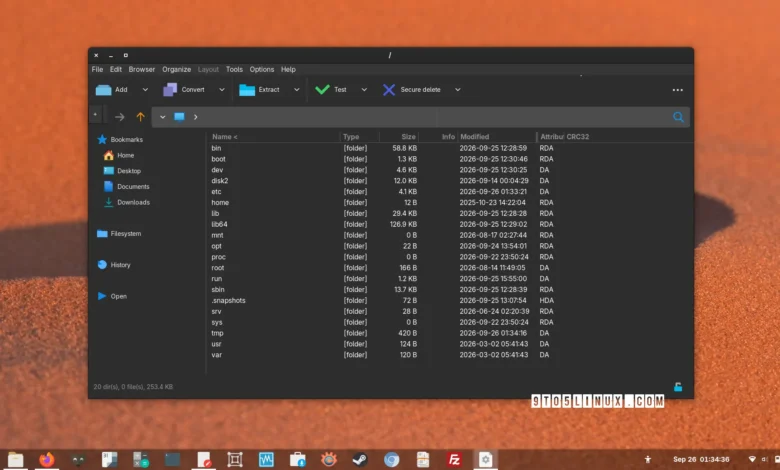Open the Help menu
780x470 pixels.
pos(288,70)
